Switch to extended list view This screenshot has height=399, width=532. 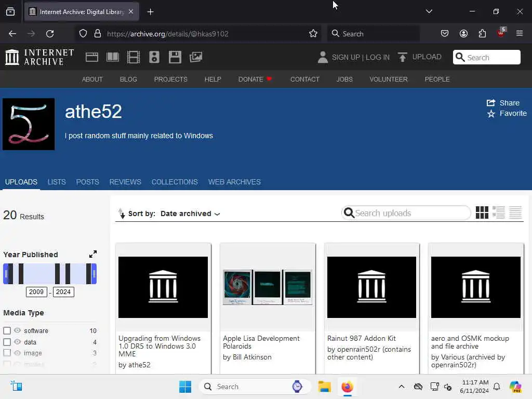coord(499,212)
